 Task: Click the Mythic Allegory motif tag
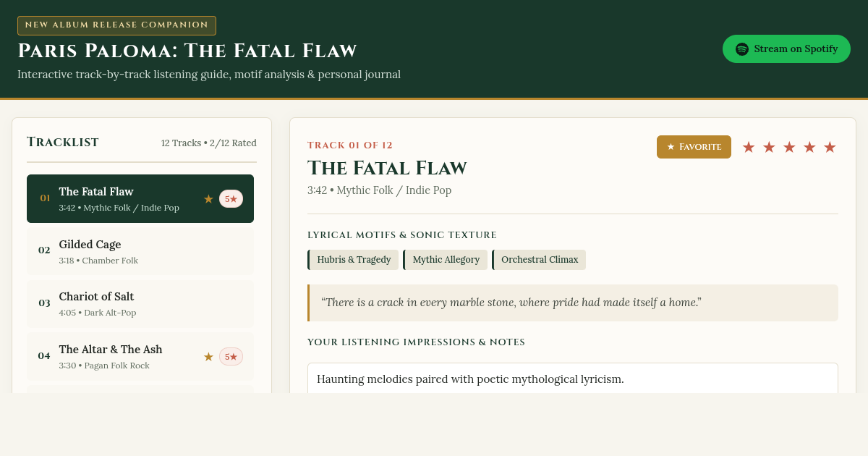point(445,260)
